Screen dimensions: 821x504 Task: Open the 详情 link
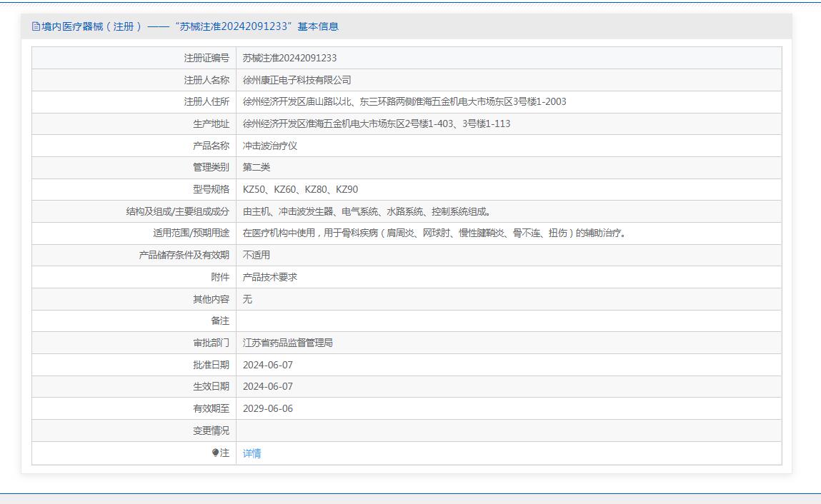coord(252,453)
